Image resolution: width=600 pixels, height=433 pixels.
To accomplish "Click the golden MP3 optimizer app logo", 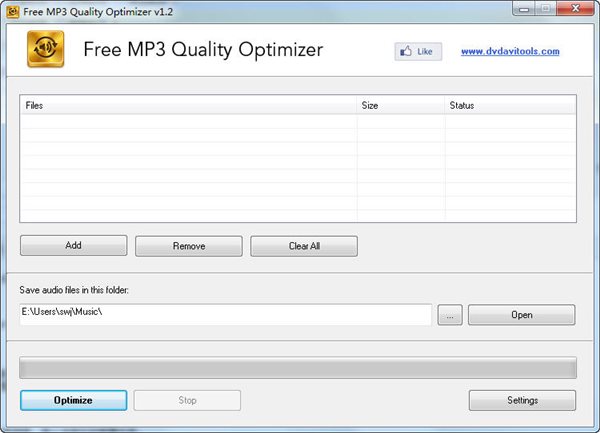I will click(x=46, y=49).
